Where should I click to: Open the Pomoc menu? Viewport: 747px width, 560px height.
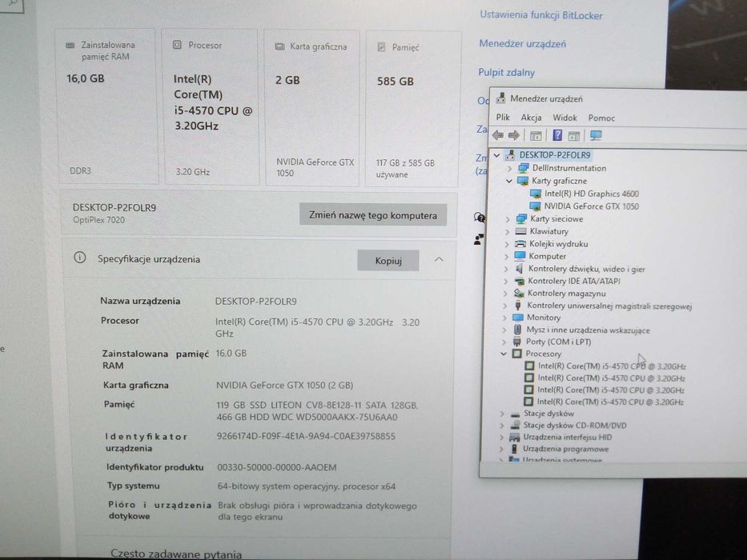pos(601,118)
